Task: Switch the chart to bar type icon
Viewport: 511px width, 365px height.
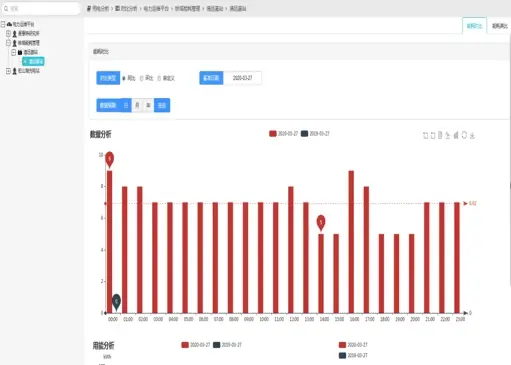Action: click(x=456, y=135)
